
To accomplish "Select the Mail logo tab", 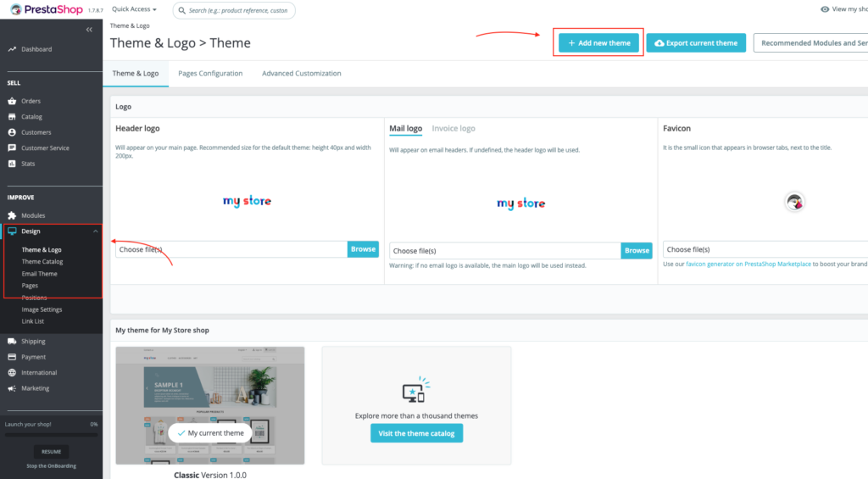I will click(405, 129).
